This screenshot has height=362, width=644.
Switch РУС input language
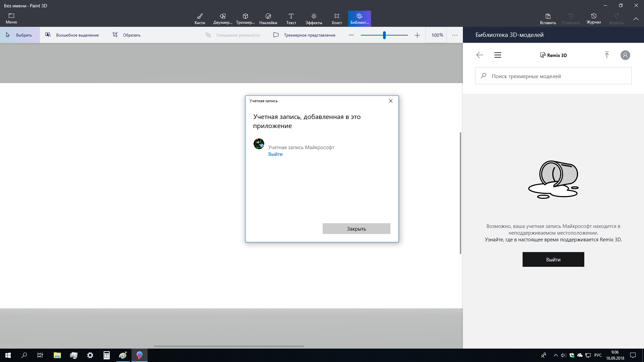pos(598,355)
